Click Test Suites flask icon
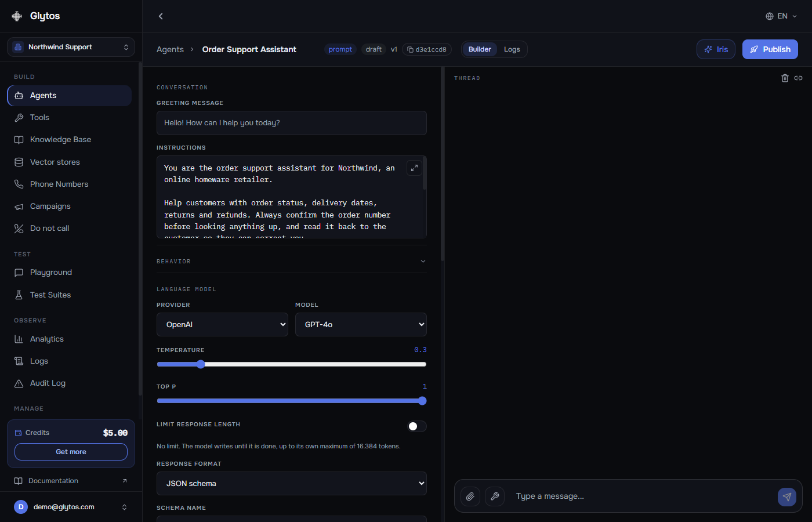This screenshot has height=522, width=812. (19, 295)
